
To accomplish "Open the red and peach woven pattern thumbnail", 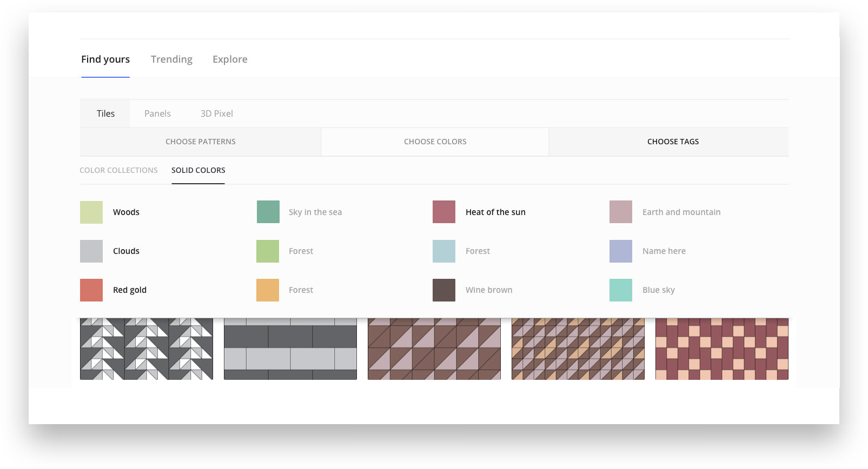I will (721, 349).
